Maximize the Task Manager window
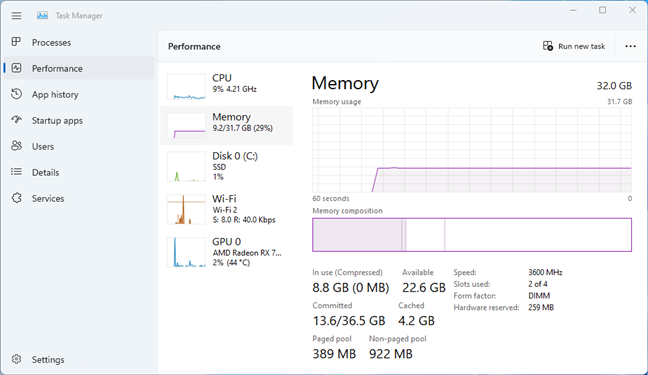 [603, 10]
